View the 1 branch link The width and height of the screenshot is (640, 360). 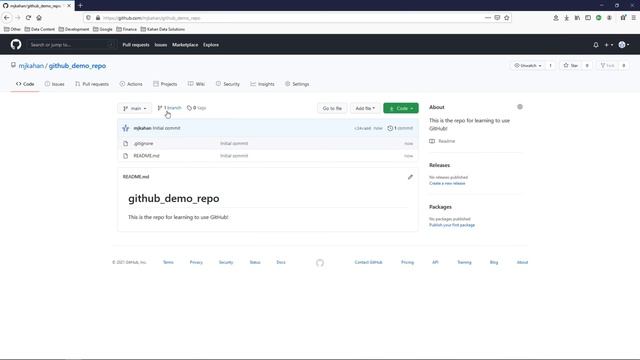click(x=169, y=108)
